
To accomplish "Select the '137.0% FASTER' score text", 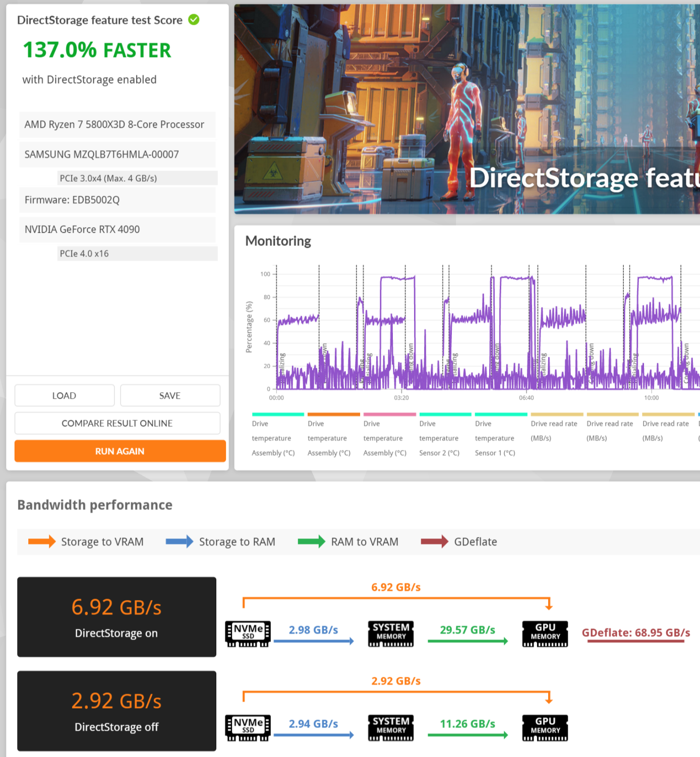I will [x=97, y=50].
